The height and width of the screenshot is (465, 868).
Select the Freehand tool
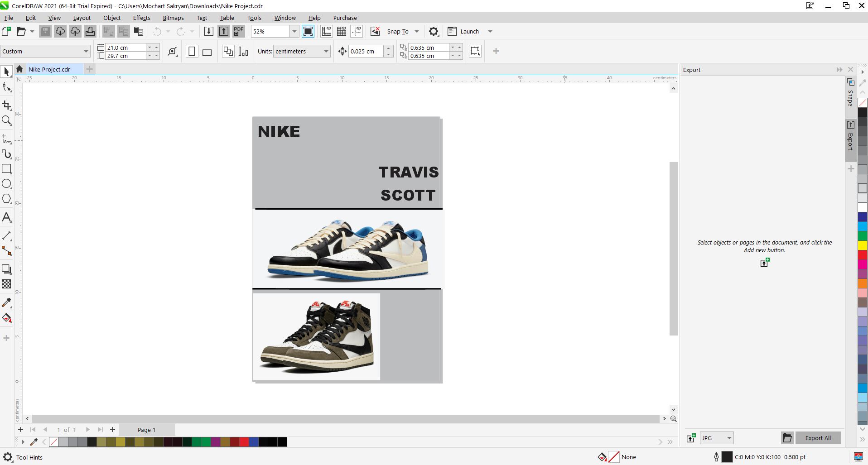point(6,138)
